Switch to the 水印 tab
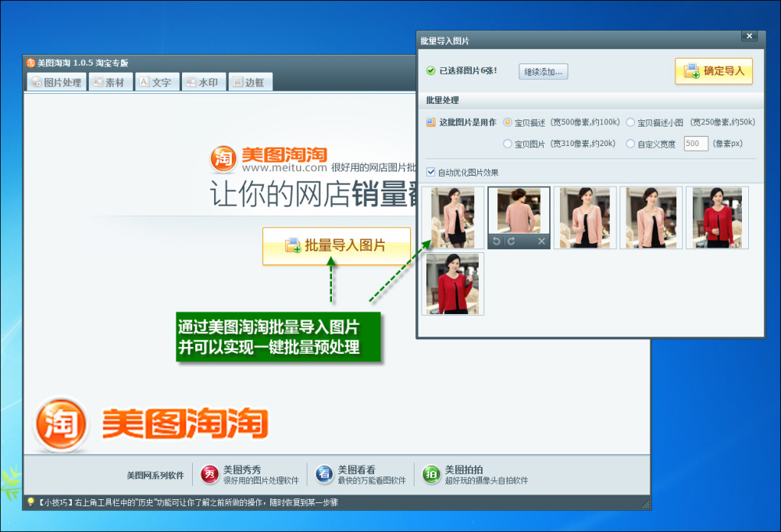Screen dimensions: 781x532 [204, 82]
